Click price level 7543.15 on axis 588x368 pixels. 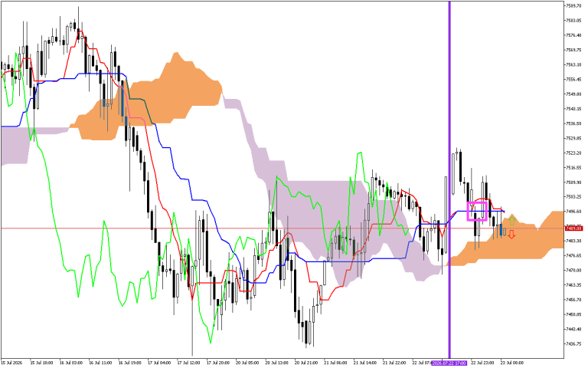pyautogui.click(x=573, y=109)
